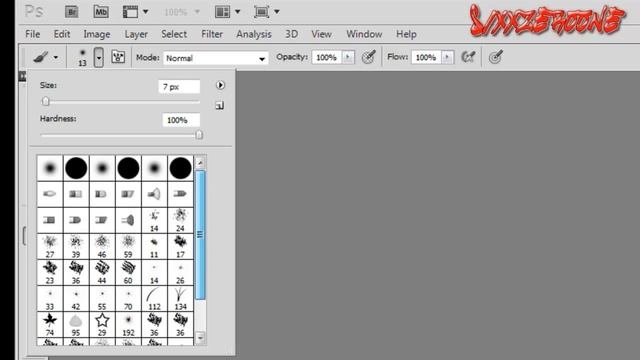The height and width of the screenshot is (360, 640).
Task: Select the brush labeled 42
Action: pyautogui.click(x=76, y=299)
